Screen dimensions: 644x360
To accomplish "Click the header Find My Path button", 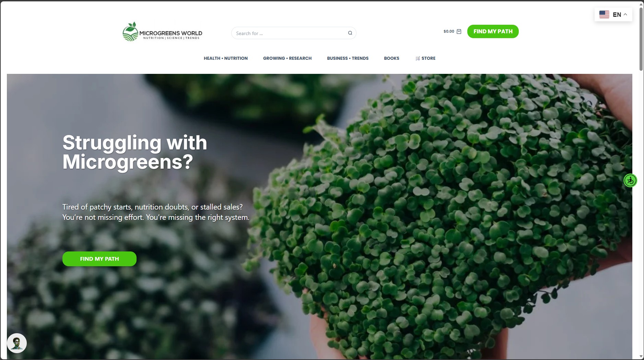I will [493, 31].
